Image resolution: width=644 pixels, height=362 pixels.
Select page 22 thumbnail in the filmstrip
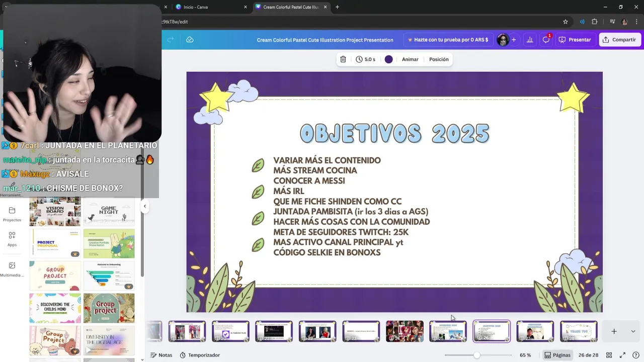tap(317, 331)
